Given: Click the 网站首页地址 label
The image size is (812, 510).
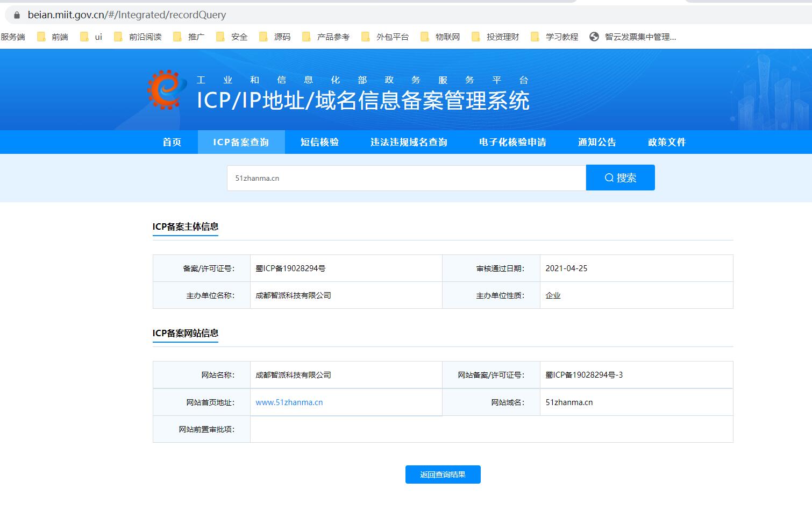Looking at the screenshot, I should [x=210, y=402].
